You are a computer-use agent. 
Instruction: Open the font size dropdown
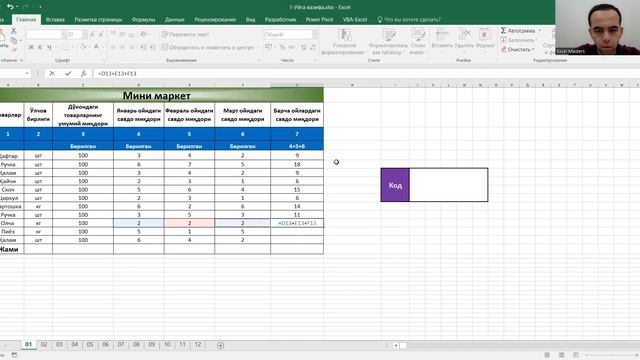pos(84,35)
